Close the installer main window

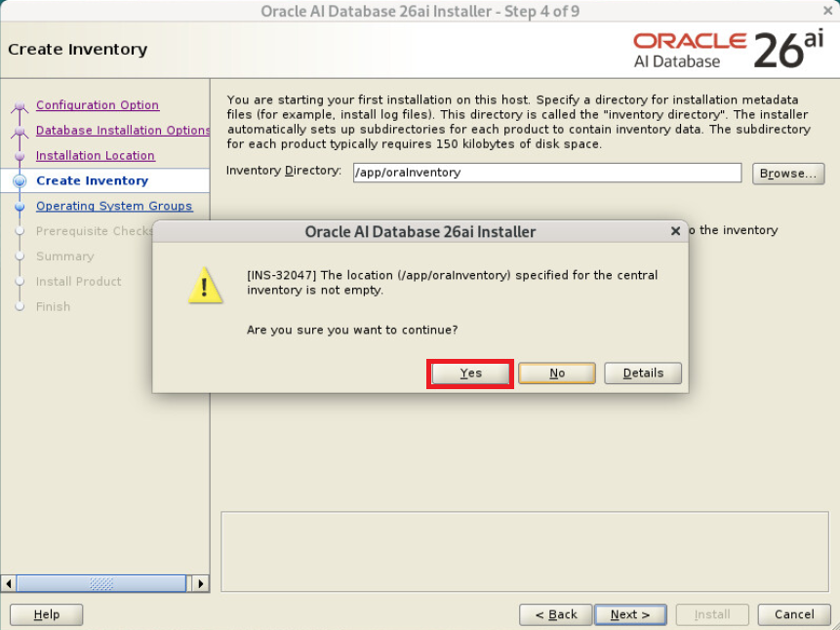click(x=828, y=10)
